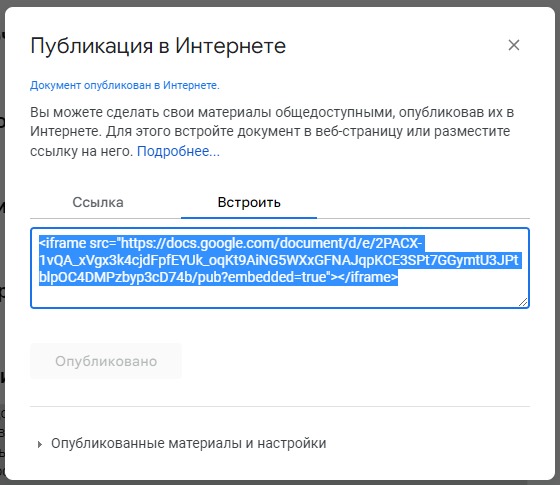Click the description paragraph about publishing
The width and height of the screenshot is (560, 485).
[x=272, y=132]
